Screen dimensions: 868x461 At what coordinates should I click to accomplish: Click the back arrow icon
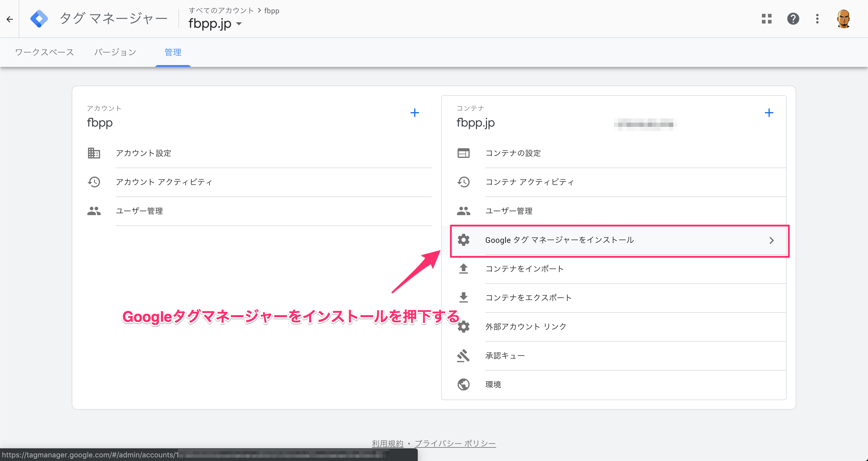(10, 19)
